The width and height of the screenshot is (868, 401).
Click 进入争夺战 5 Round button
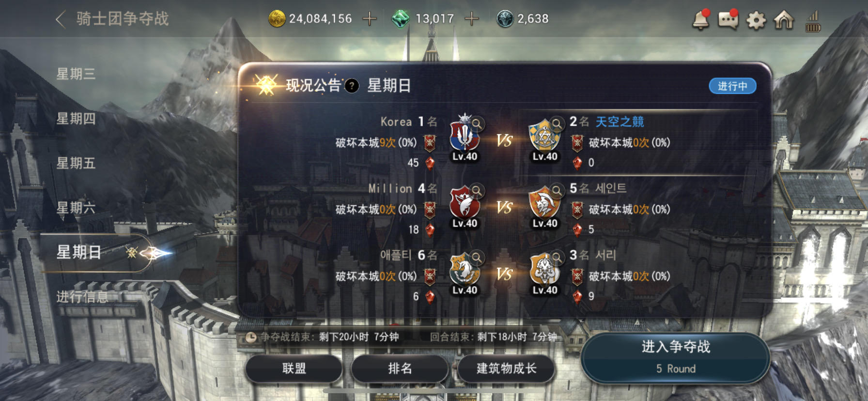[676, 357]
